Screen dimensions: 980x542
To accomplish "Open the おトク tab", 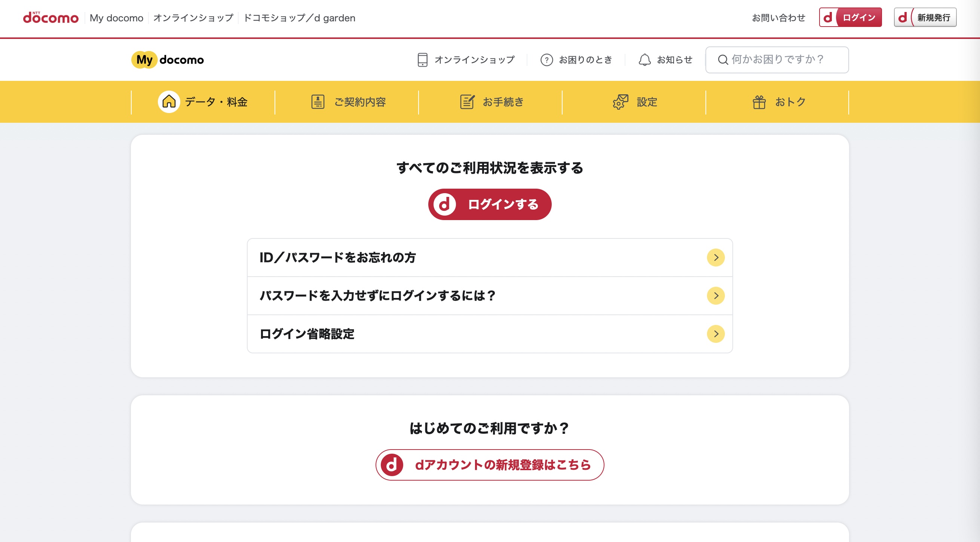I will tap(777, 102).
